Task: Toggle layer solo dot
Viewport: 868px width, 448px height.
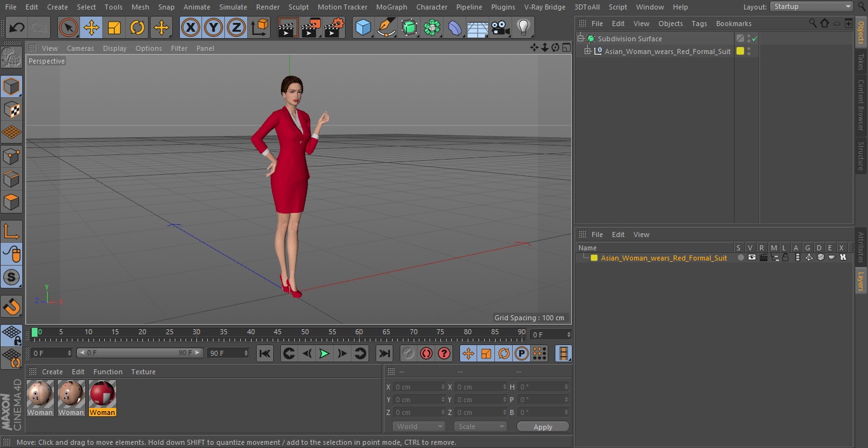Action: 740,258
